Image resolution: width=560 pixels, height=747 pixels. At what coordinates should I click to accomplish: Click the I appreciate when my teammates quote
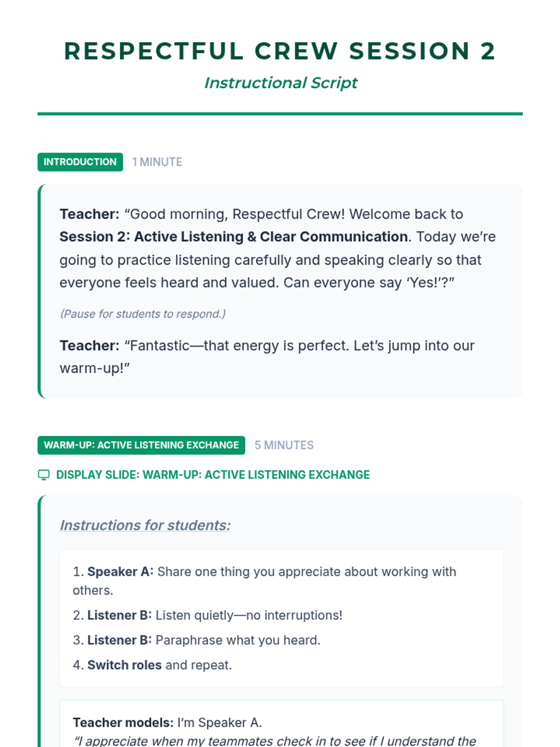275,741
